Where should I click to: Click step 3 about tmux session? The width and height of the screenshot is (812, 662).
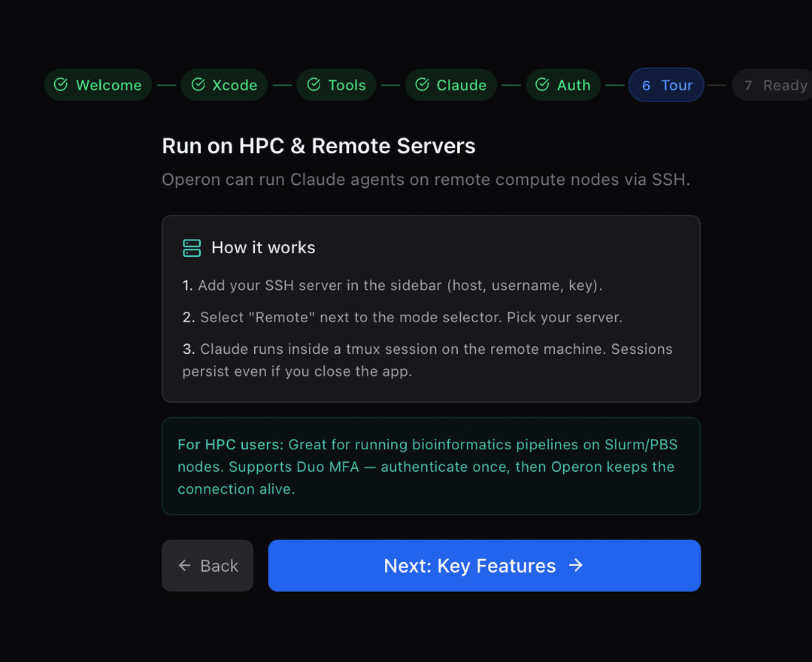(x=427, y=360)
